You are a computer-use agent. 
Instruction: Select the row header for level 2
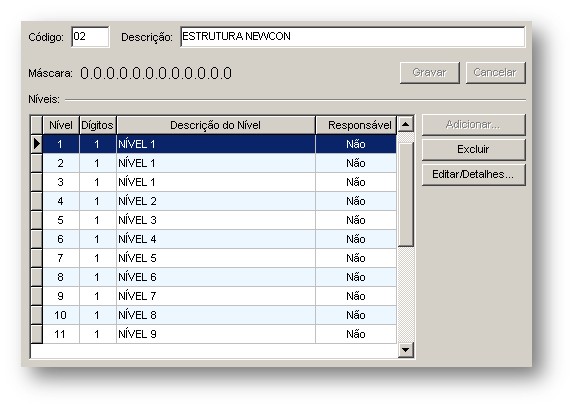pos(37,163)
